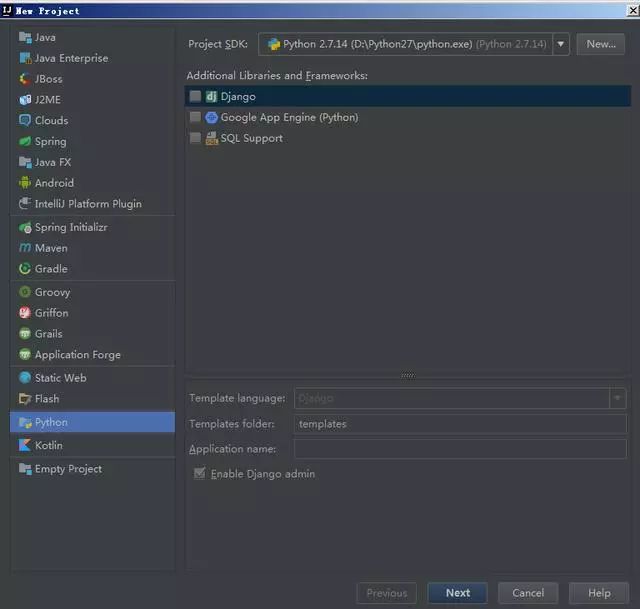
Task: Select the Android robot icon
Action: 25,183
